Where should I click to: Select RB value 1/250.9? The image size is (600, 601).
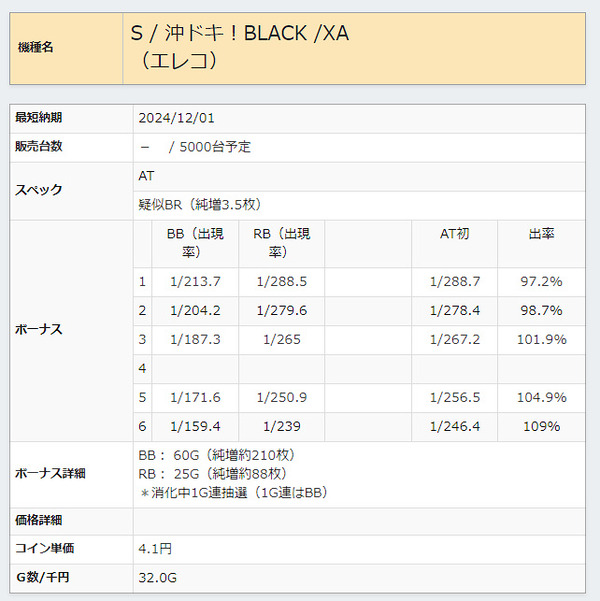click(x=282, y=397)
